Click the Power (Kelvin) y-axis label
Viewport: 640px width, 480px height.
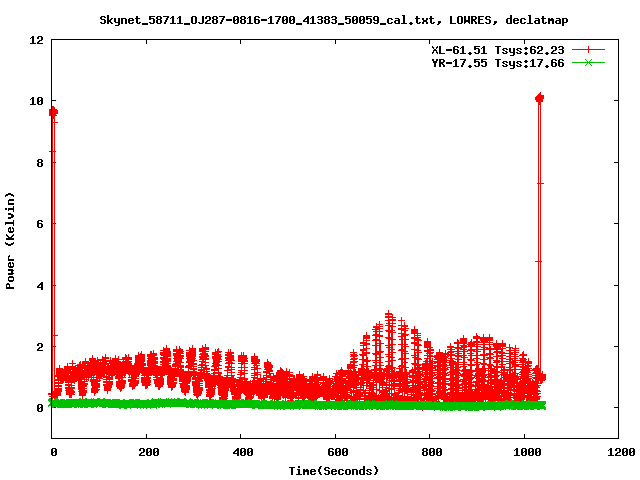click(10, 241)
